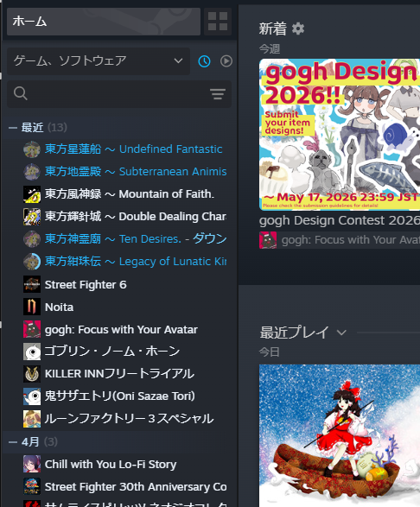420x507 pixels.
Task: Select 鬼サザエトリ(Oni Sazae Tori) entry
Action: pos(120,396)
